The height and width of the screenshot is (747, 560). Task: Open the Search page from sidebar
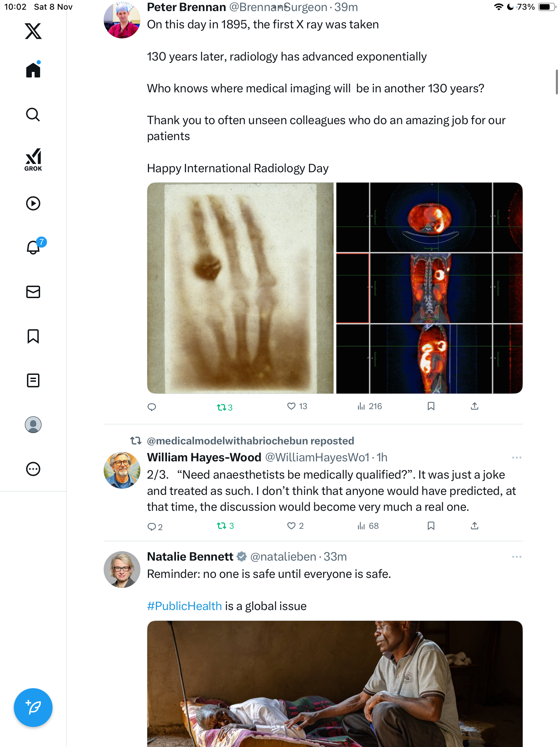pos(33,115)
